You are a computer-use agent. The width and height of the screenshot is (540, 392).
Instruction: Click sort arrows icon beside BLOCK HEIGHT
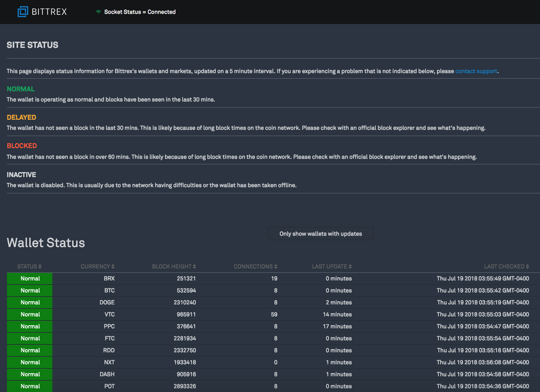194,267
